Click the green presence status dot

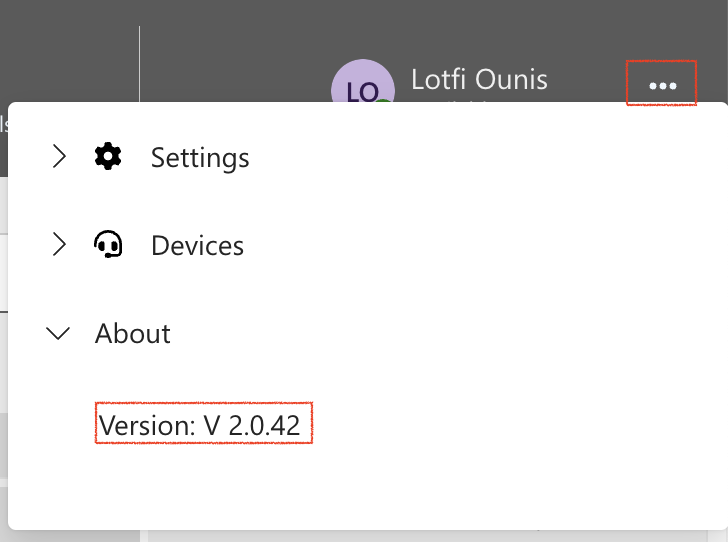click(x=382, y=101)
